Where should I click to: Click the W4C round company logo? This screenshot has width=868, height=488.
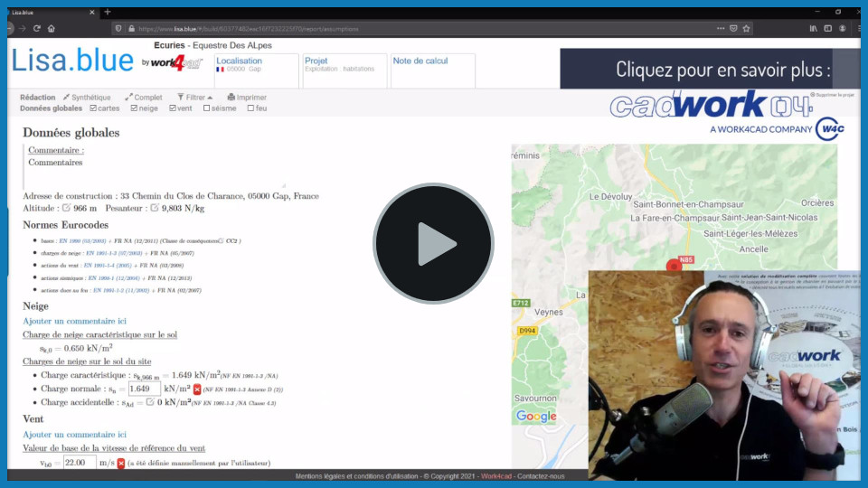pyautogui.click(x=829, y=129)
